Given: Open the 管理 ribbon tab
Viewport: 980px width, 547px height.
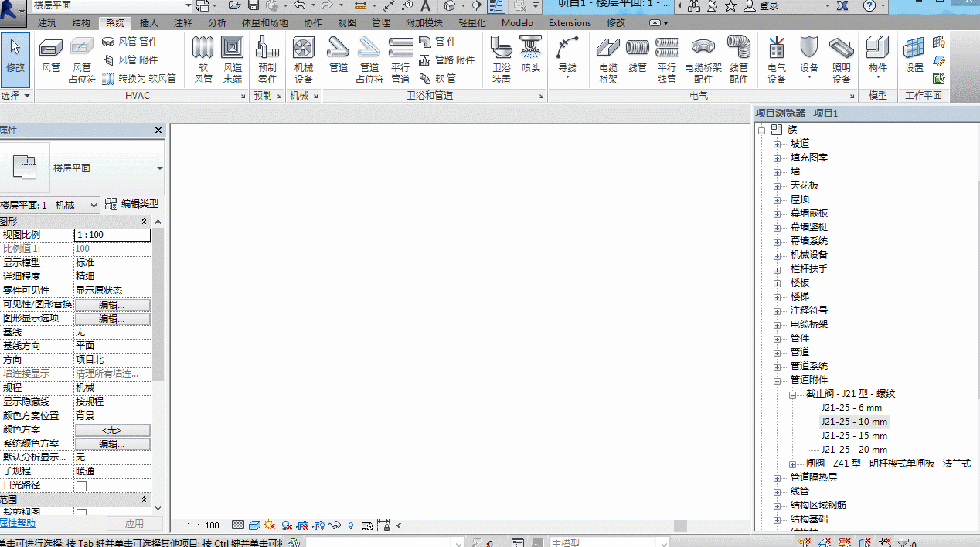Looking at the screenshot, I should [x=381, y=23].
